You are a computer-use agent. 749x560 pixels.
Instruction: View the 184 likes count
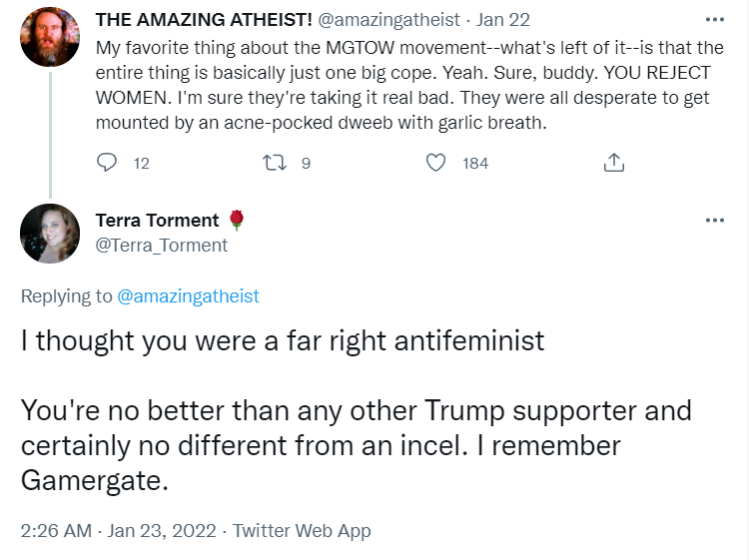pos(475,164)
